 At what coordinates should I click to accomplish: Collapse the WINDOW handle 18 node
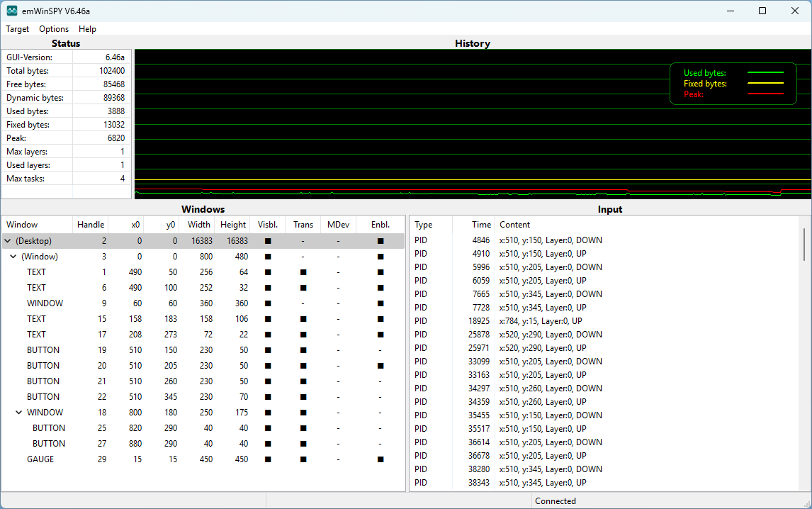coord(19,413)
